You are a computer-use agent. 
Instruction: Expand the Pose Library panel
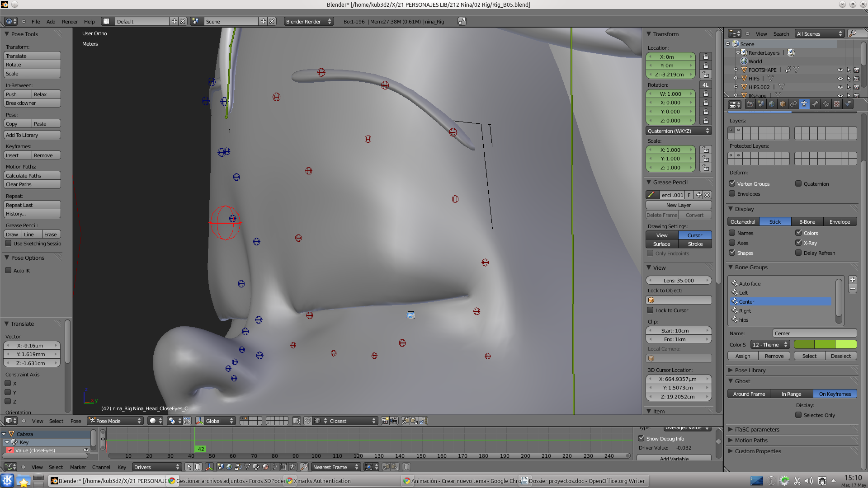pyautogui.click(x=750, y=371)
